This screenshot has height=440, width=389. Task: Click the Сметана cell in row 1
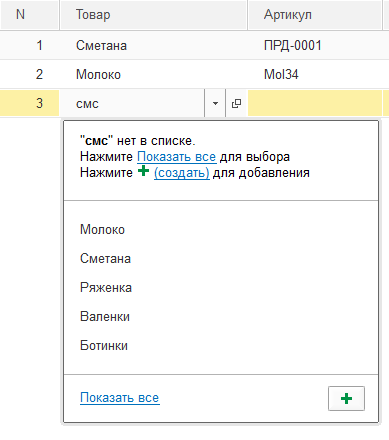point(154,45)
